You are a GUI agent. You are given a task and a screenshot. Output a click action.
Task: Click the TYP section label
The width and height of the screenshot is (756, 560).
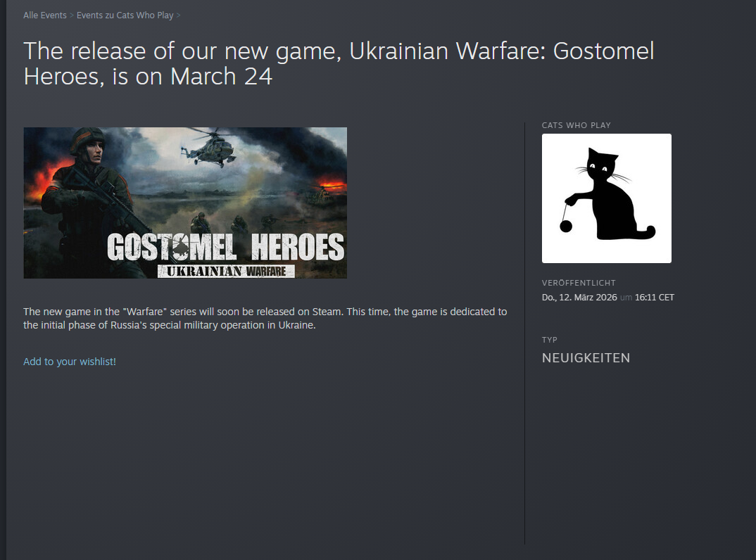(x=550, y=340)
